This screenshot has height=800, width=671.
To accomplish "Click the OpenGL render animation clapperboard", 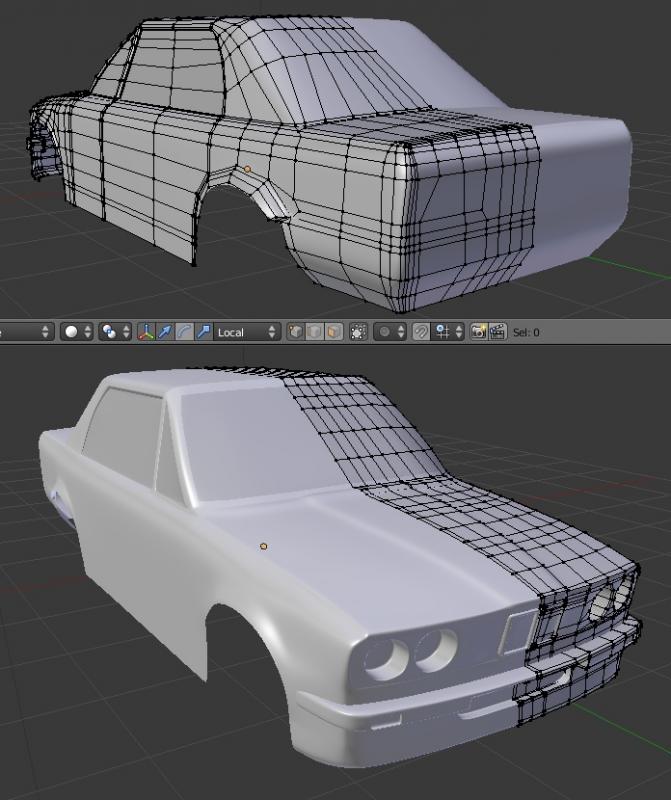I will click(x=498, y=332).
